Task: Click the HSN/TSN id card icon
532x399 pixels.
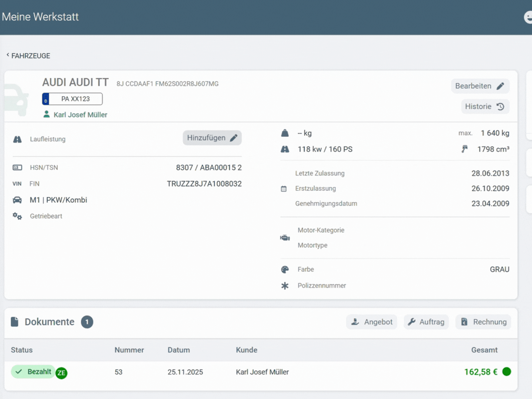Action: [17, 168]
